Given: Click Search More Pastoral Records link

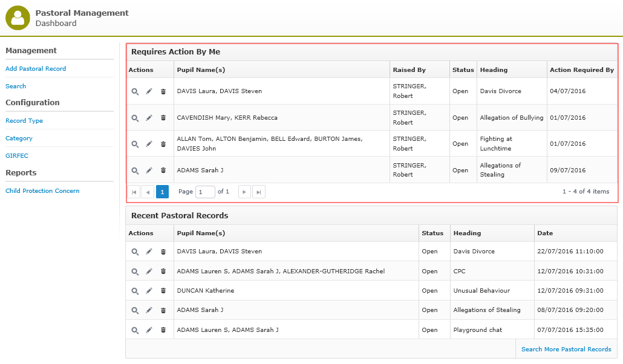Looking at the screenshot, I should pos(566,349).
